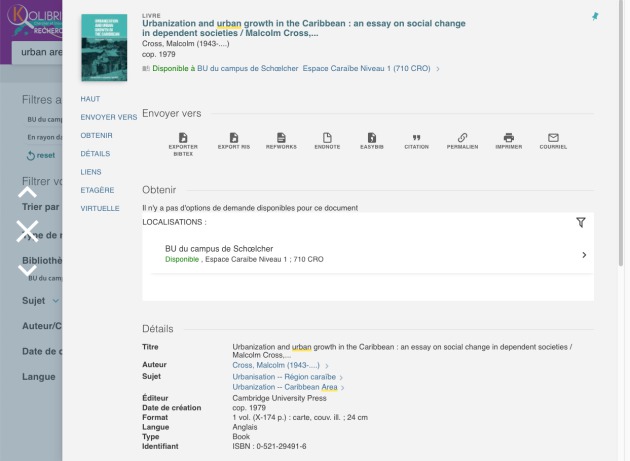Open subject Urbanisation -- Région caraïbe
630x461 pixels.
coord(284,377)
